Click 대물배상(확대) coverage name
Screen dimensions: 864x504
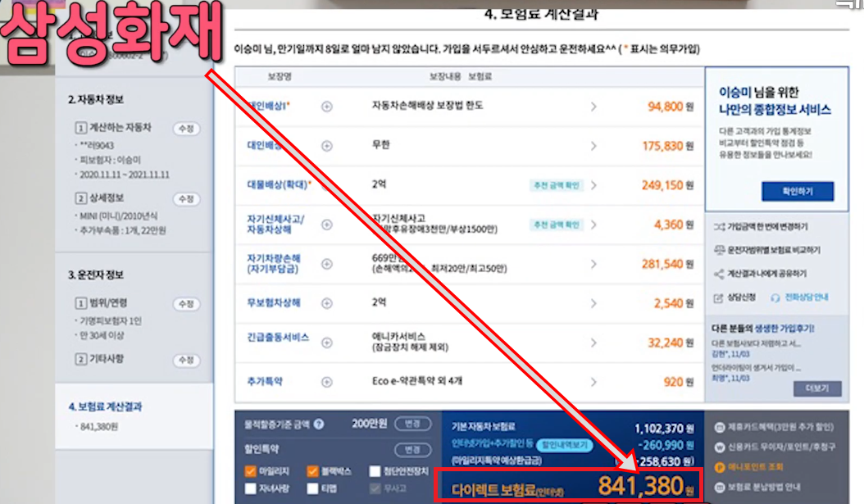click(x=279, y=185)
